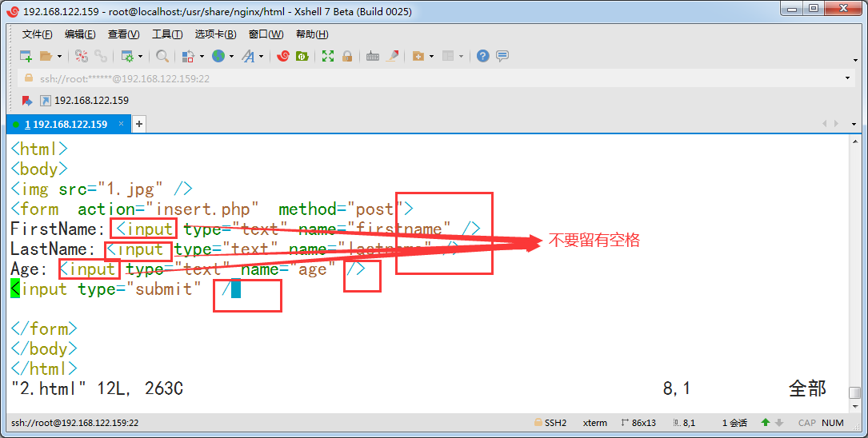The image size is (868, 438).
Task: Click the Xshell app icon in title bar
Action: [x=13, y=11]
